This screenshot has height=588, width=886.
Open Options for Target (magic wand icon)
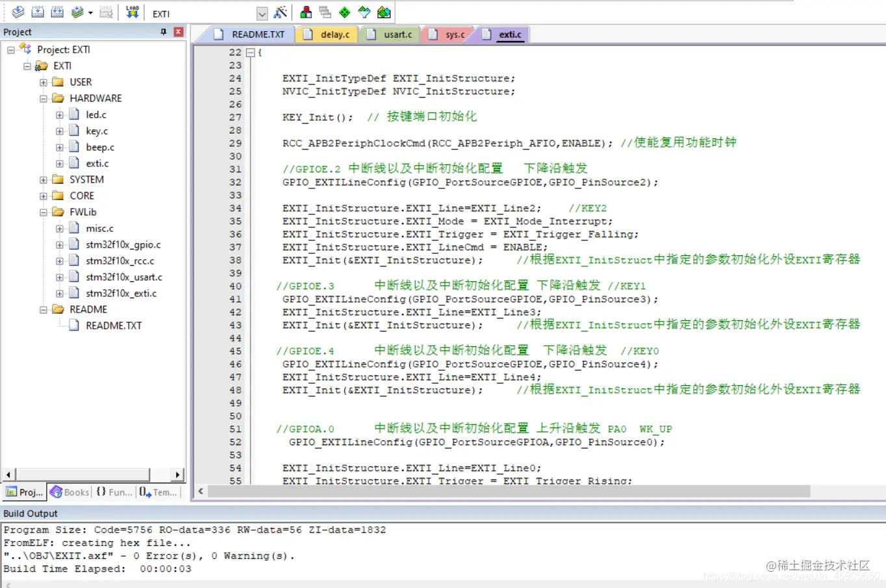pyautogui.click(x=281, y=12)
